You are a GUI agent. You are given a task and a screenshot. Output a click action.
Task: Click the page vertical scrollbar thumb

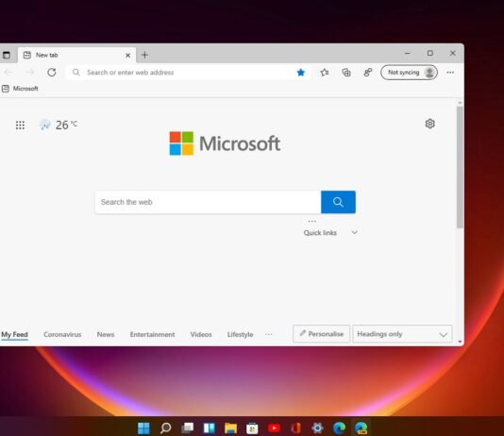click(x=460, y=167)
